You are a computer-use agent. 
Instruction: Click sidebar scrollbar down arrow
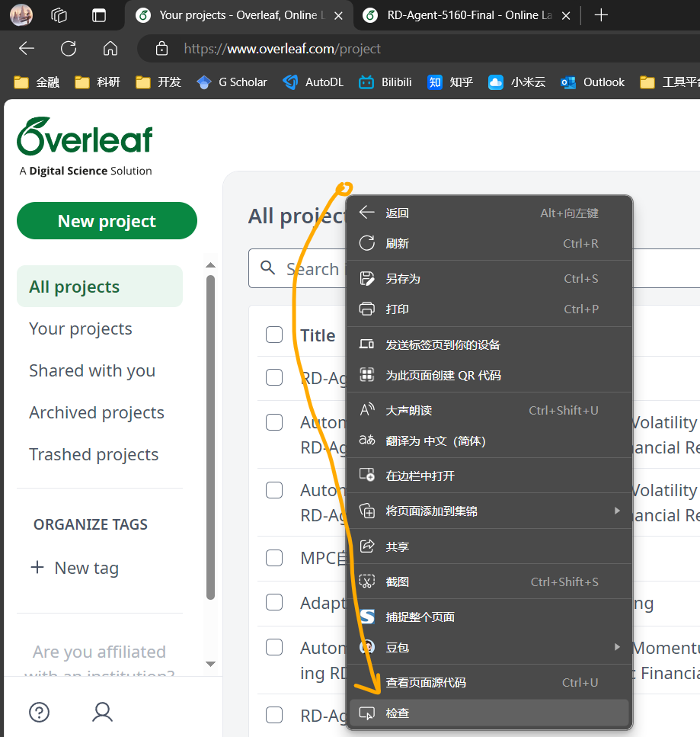(x=210, y=664)
